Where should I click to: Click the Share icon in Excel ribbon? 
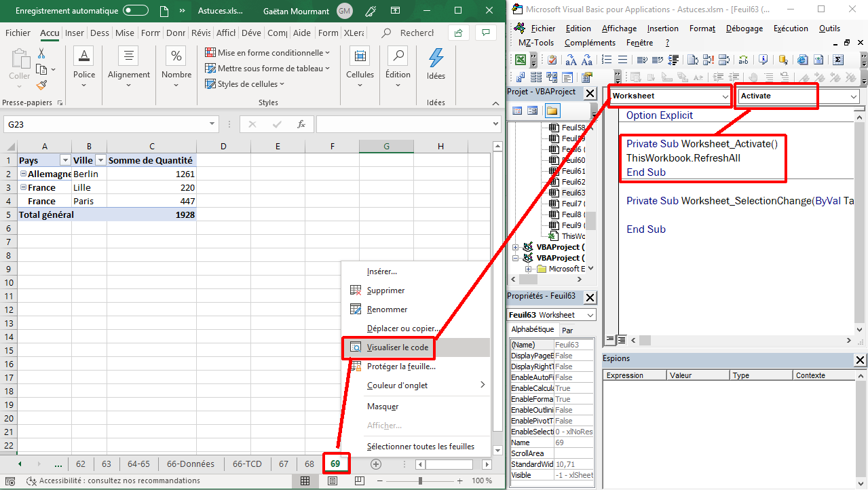click(x=459, y=33)
